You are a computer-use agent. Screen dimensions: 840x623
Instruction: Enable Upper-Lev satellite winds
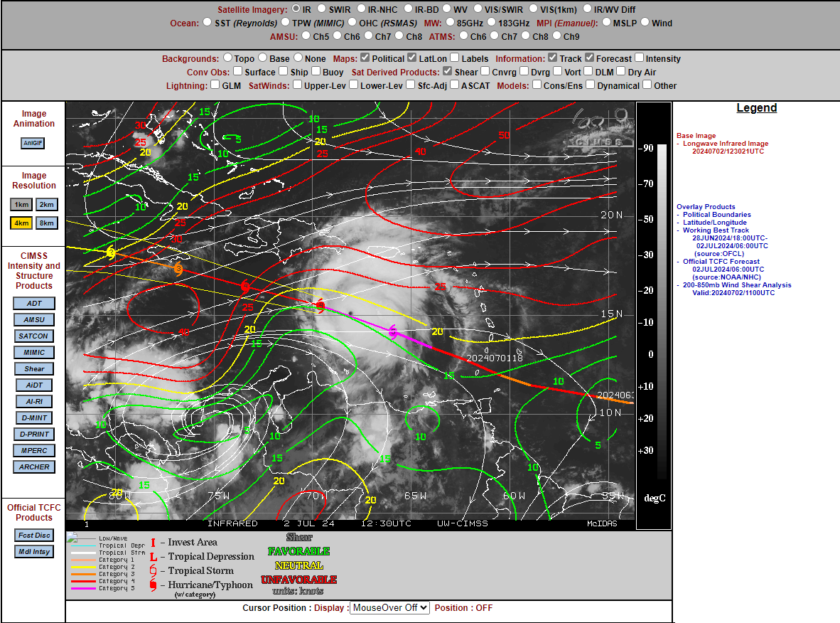click(x=297, y=84)
